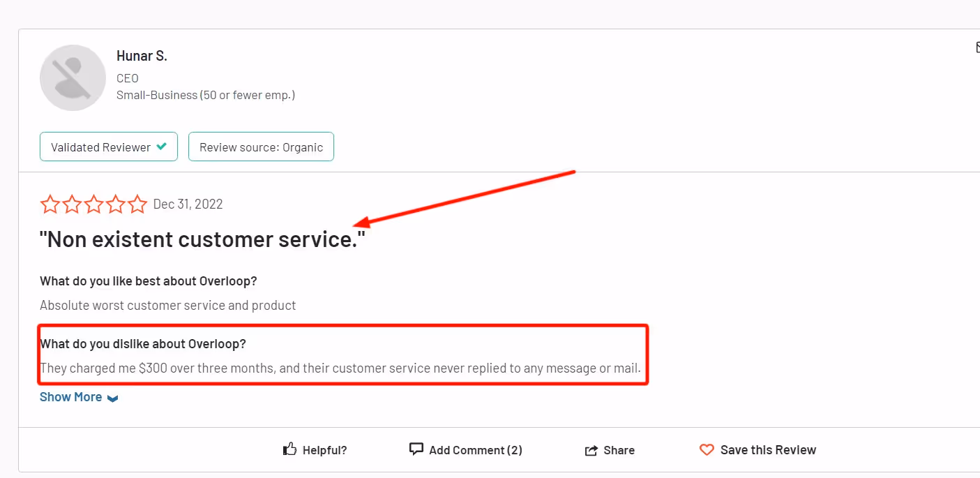Click the reviewer avatar image
This screenshot has width=980, height=478.
(73, 77)
